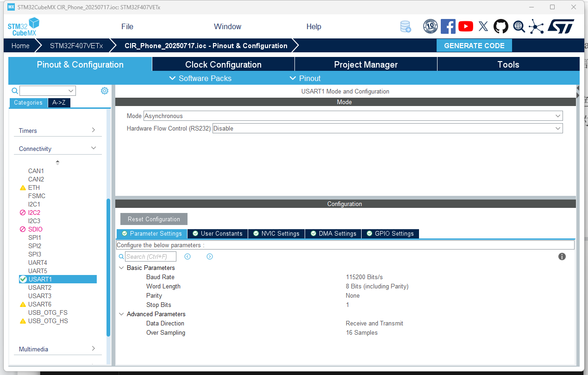588x375 pixels.
Task: Click the USART1 green check icon
Action: (23, 279)
